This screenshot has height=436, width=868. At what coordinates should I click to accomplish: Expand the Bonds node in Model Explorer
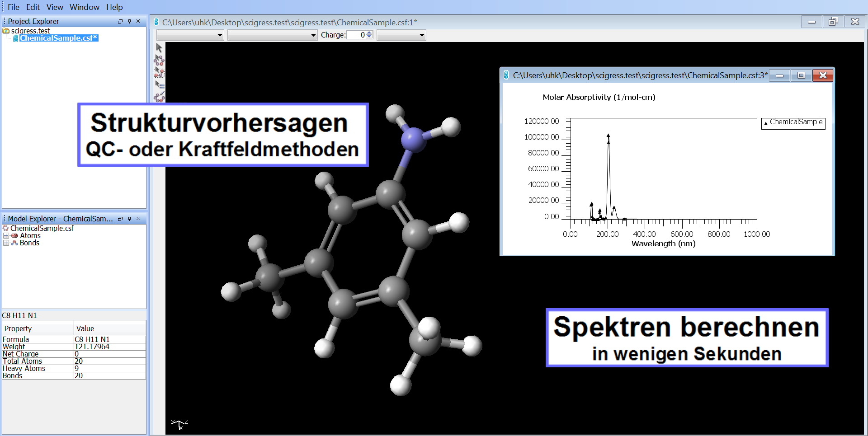click(6, 243)
